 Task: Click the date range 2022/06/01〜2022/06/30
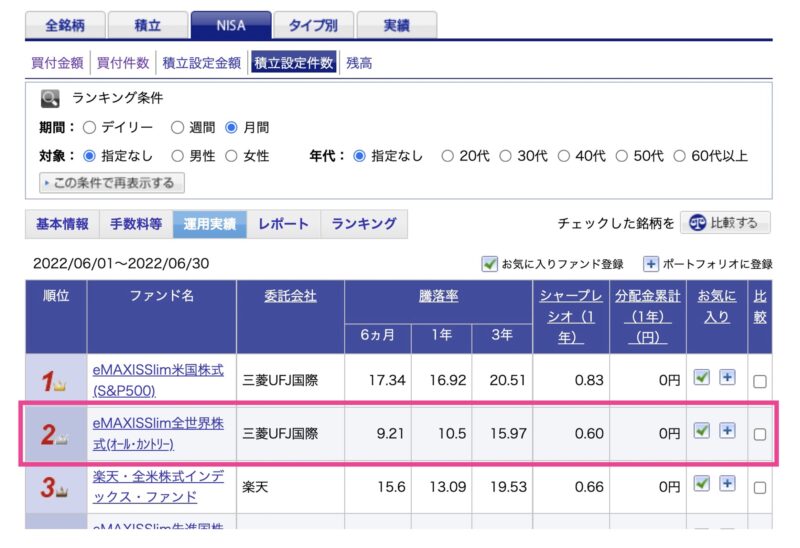(121, 263)
